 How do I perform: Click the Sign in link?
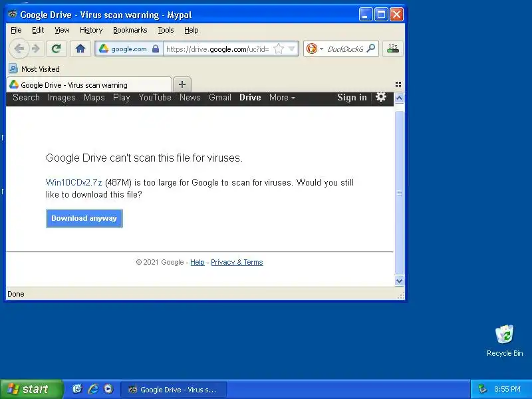coord(352,98)
